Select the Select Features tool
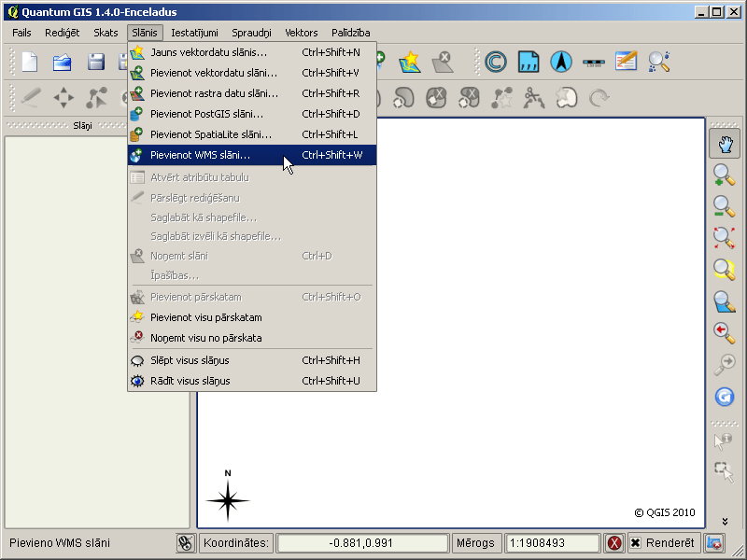The image size is (747, 560). tap(725, 472)
